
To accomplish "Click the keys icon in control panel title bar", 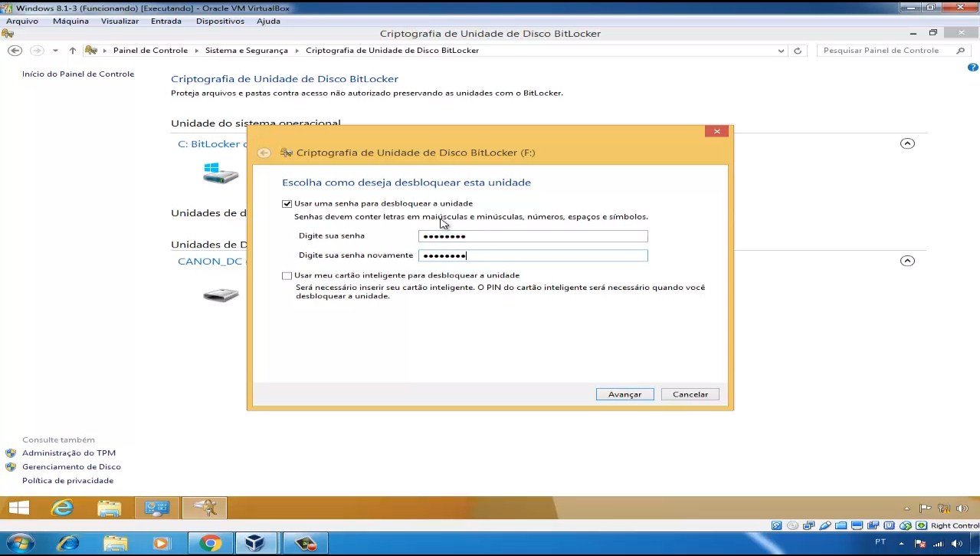I will 8,34.
